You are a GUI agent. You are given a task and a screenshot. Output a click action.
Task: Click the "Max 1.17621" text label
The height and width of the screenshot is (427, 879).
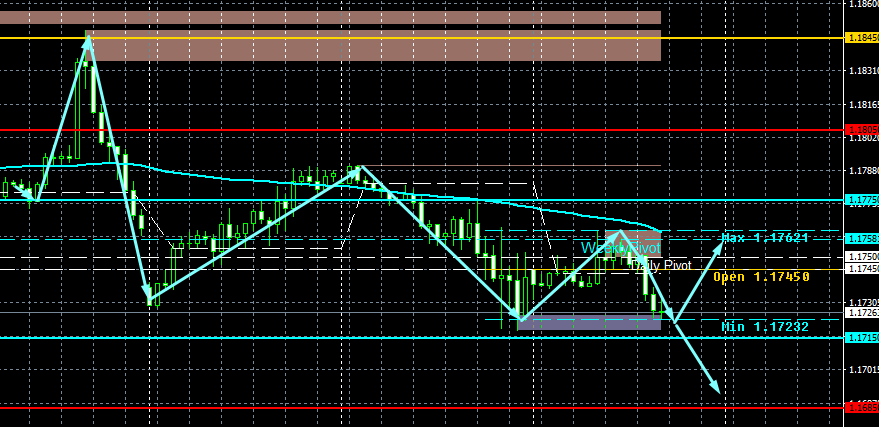click(765, 238)
